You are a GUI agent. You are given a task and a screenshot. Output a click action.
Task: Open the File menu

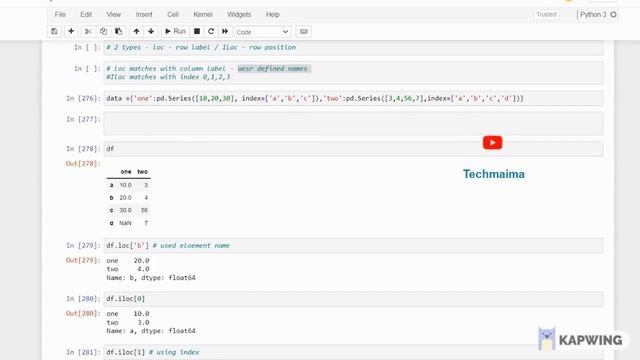tap(60, 14)
